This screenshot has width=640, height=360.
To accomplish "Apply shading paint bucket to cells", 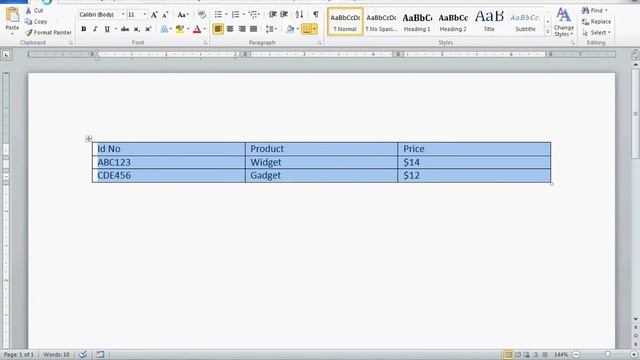I will click(x=290, y=29).
